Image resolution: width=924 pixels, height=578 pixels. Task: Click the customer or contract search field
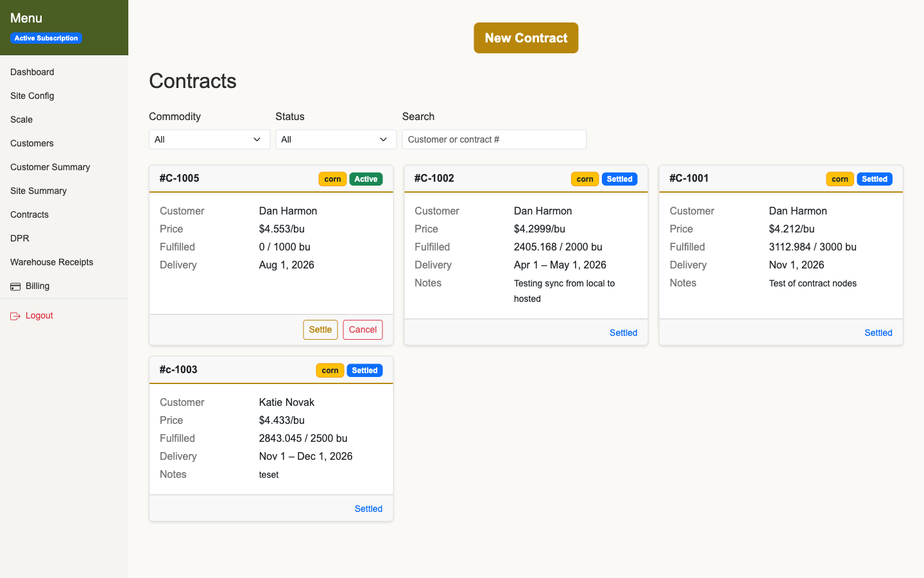pos(494,139)
